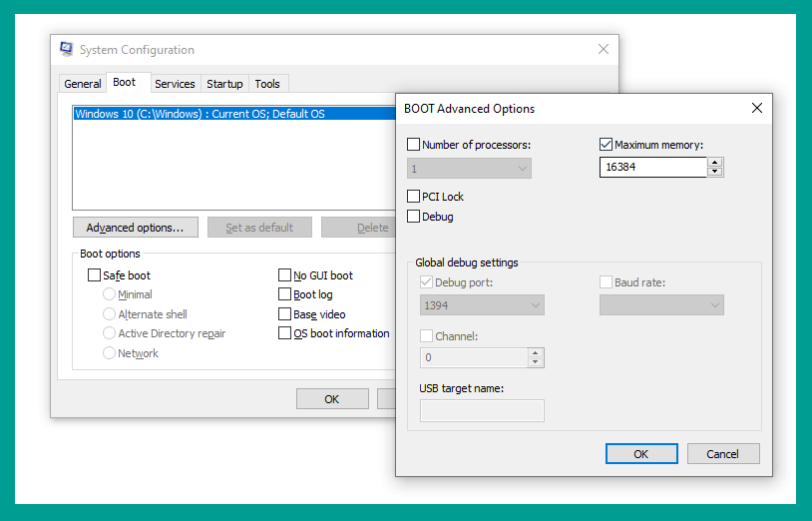Enable the Boot log checkbox
The height and width of the screenshot is (521, 812).
284,294
